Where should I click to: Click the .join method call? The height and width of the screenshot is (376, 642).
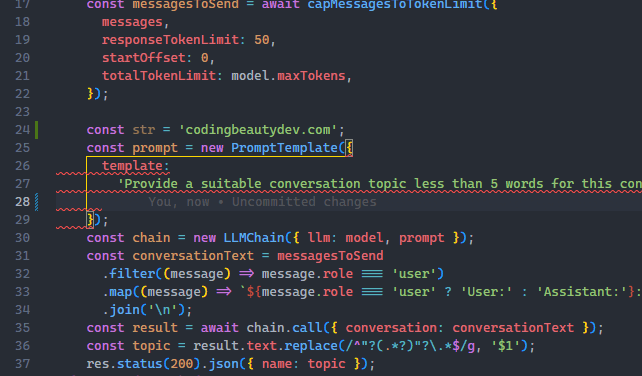point(124,310)
